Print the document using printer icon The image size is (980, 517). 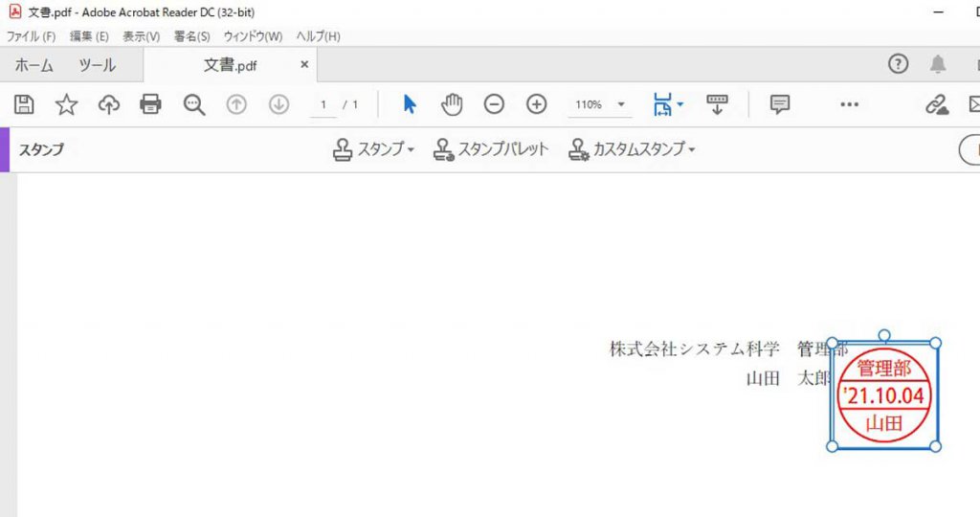point(150,104)
